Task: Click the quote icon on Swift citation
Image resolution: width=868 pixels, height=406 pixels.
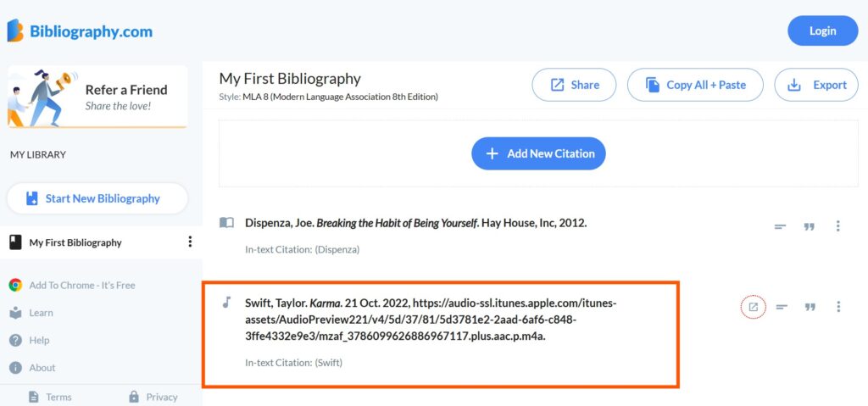Action: pyautogui.click(x=810, y=307)
